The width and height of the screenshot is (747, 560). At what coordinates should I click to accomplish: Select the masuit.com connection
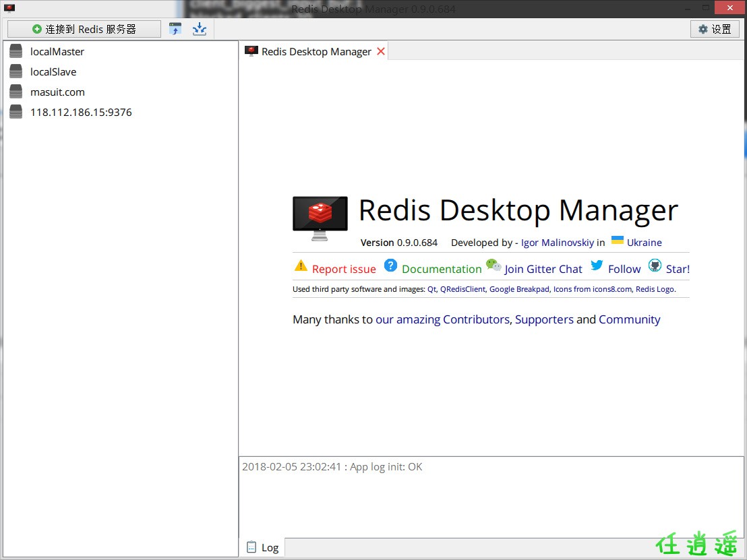(58, 92)
